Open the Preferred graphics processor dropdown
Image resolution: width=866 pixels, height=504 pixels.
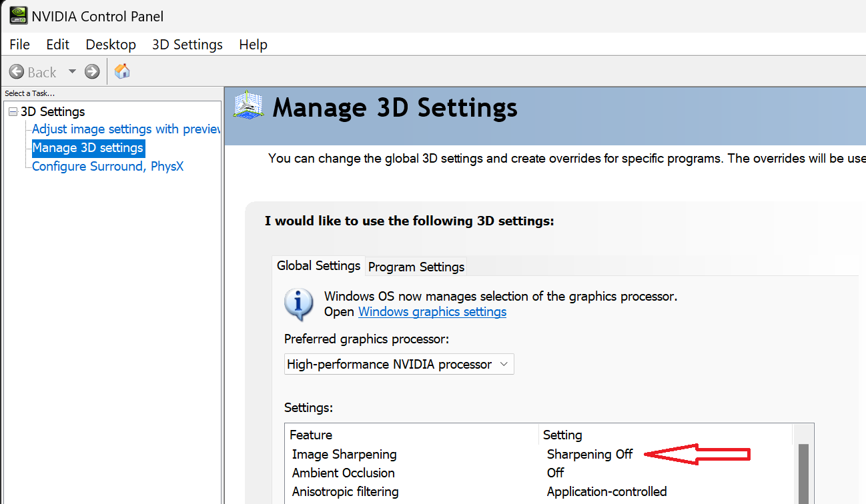(399, 364)
